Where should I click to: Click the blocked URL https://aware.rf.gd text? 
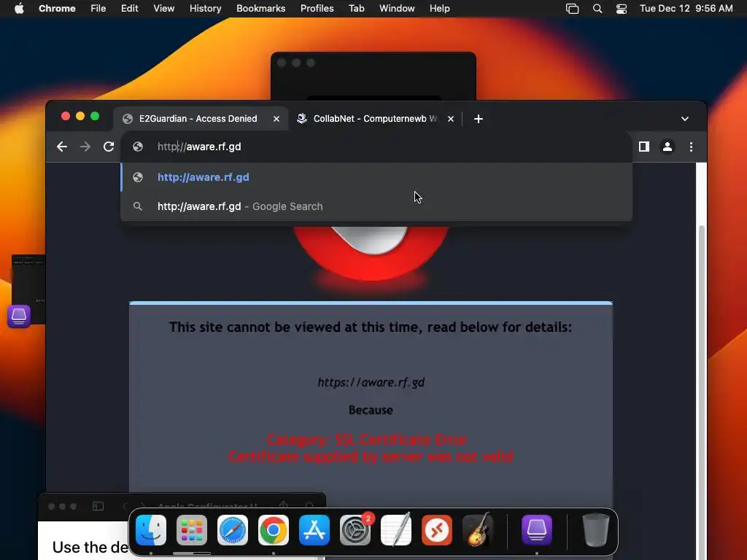[x=371, y=382]
